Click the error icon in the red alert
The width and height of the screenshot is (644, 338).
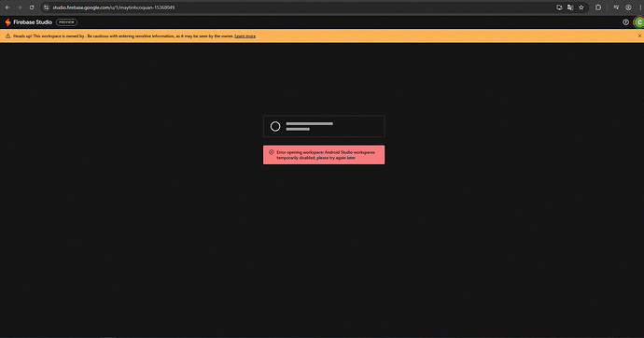[x=271, y=152]
